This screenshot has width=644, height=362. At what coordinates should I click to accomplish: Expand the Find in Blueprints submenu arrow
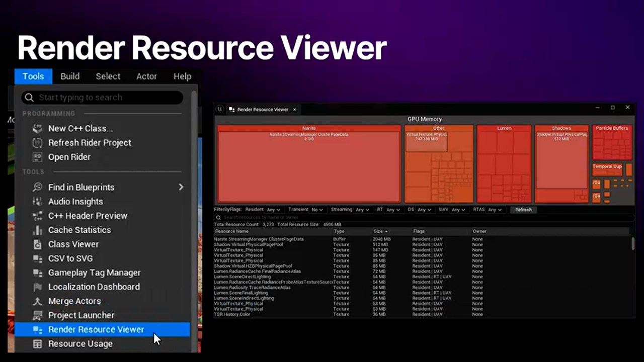(181, 187)
